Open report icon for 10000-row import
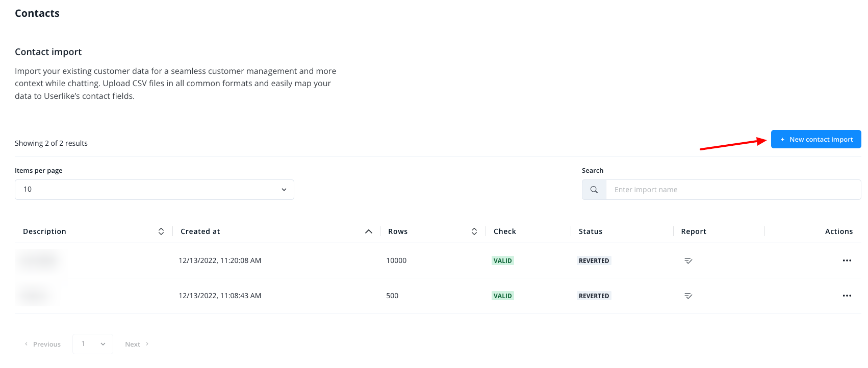The width and height of the screenshot is (868, 368). (x=688, y=261)
